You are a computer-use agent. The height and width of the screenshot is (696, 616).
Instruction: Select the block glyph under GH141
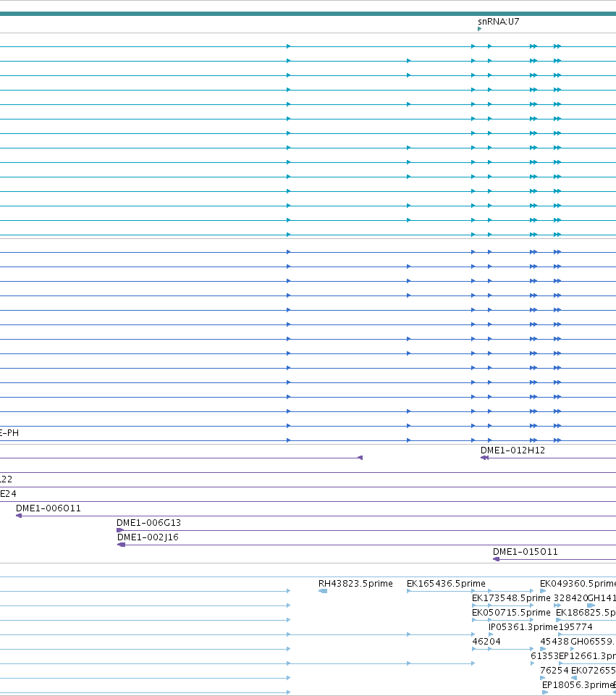click(591, 605)
